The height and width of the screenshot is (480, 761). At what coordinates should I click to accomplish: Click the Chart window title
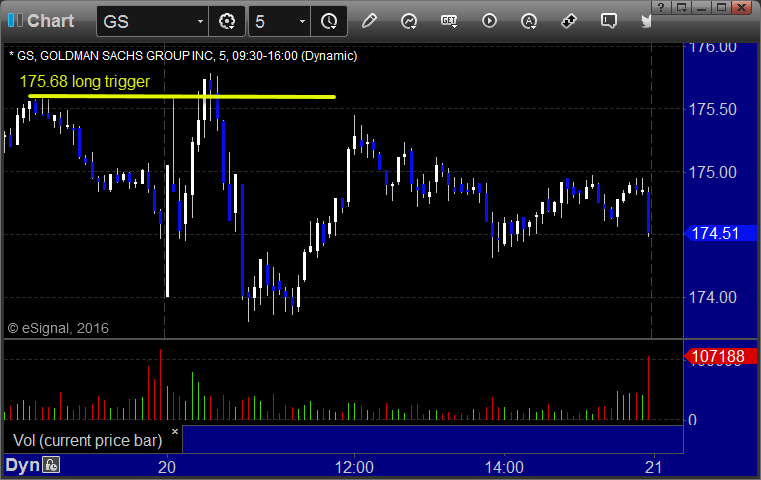pyautogui.click(x=50, y=21)
